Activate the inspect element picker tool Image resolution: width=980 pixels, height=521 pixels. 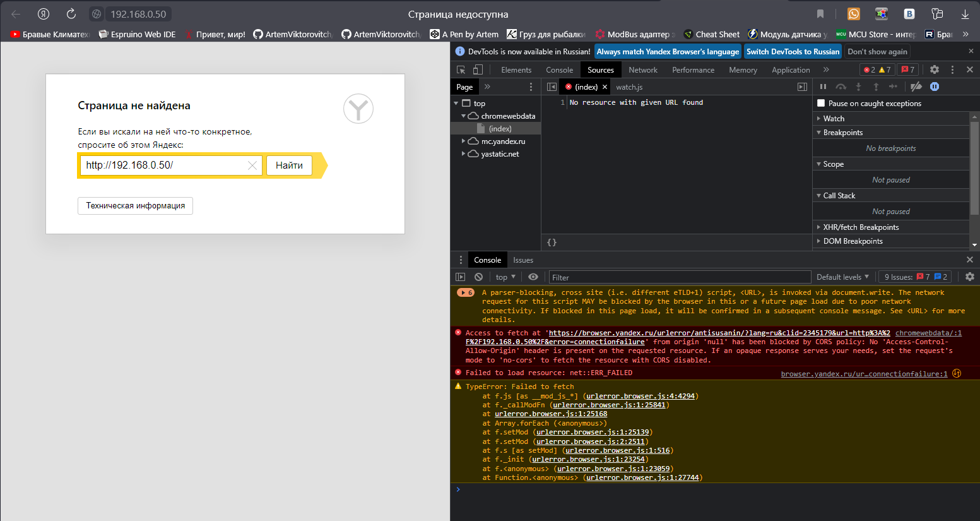tap(461, 69)
